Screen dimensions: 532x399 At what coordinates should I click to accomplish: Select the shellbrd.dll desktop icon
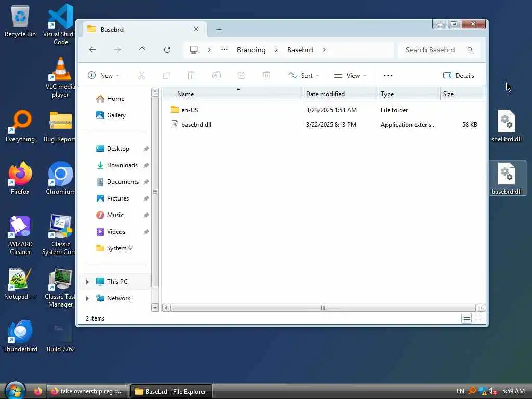pyautogui.click(x=507, y=126)
